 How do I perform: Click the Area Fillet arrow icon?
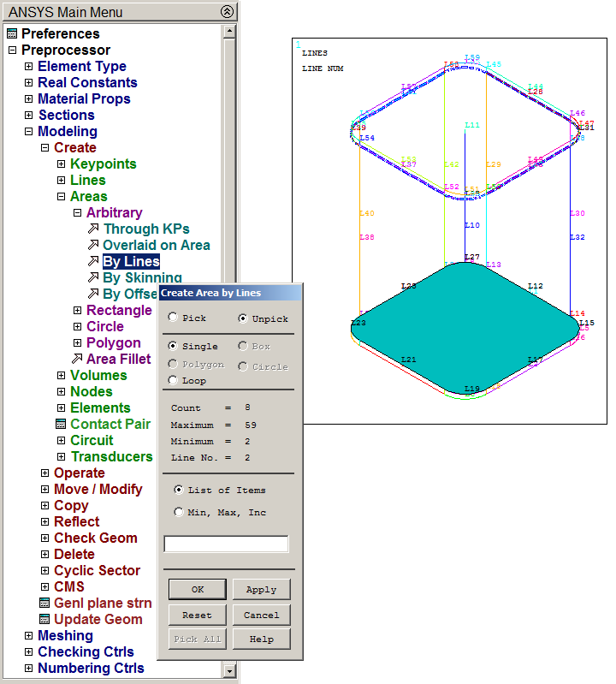click(77, 359)
